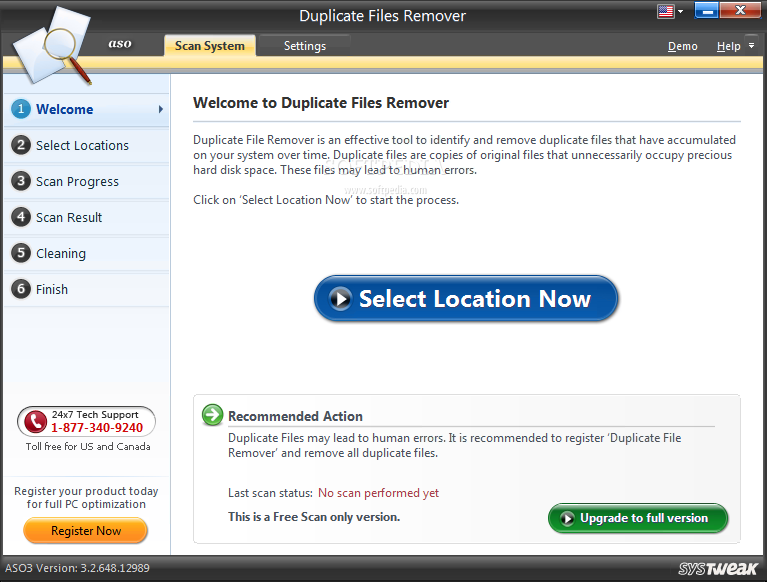Click the red phone support icon
Viewport: 767px width, 582px height.
pos(36,422)
